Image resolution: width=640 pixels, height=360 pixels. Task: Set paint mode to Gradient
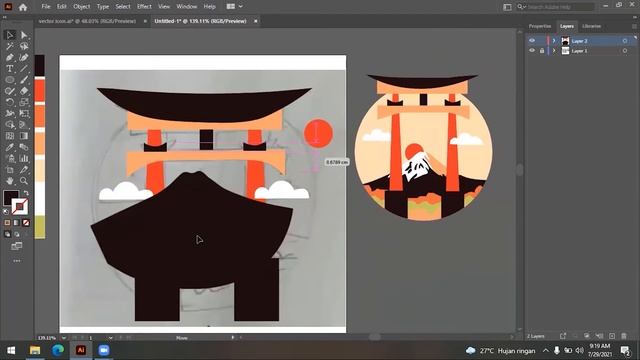tap(16, 223)
